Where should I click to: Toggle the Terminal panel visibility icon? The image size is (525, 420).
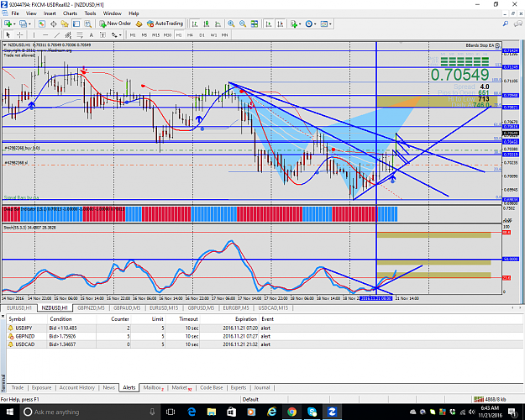tap(76, 24)
